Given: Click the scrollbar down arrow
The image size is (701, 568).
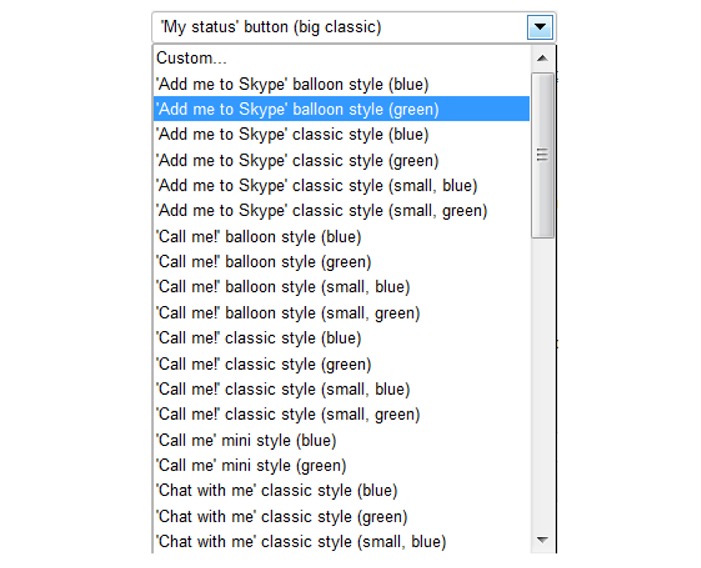Looking at the screenshot, I should 543,540.
